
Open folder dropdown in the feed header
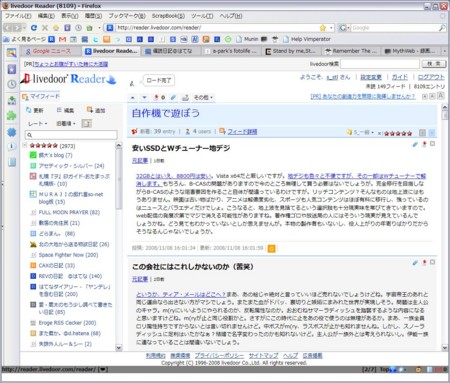click(360, 133)
